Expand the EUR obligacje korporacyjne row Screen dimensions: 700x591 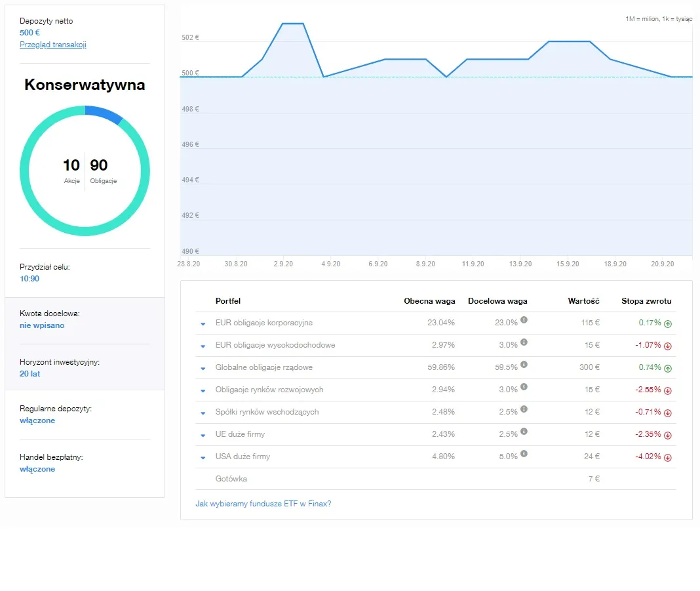pos(203,324)
